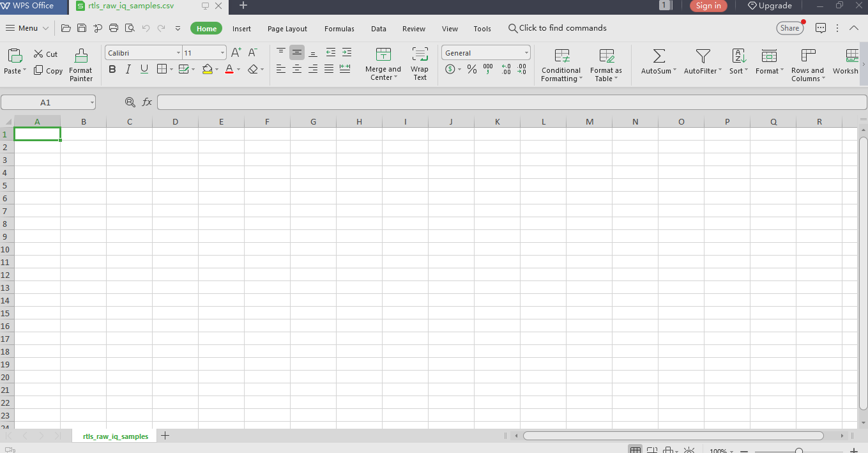Click the Share button
Viewport: 868px width, 453px height.
[790, 28]
